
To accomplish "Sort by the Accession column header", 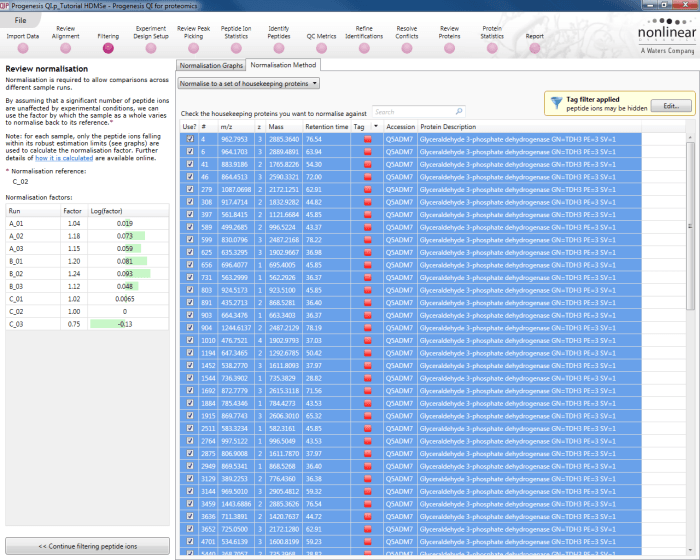I will [400, 126].
